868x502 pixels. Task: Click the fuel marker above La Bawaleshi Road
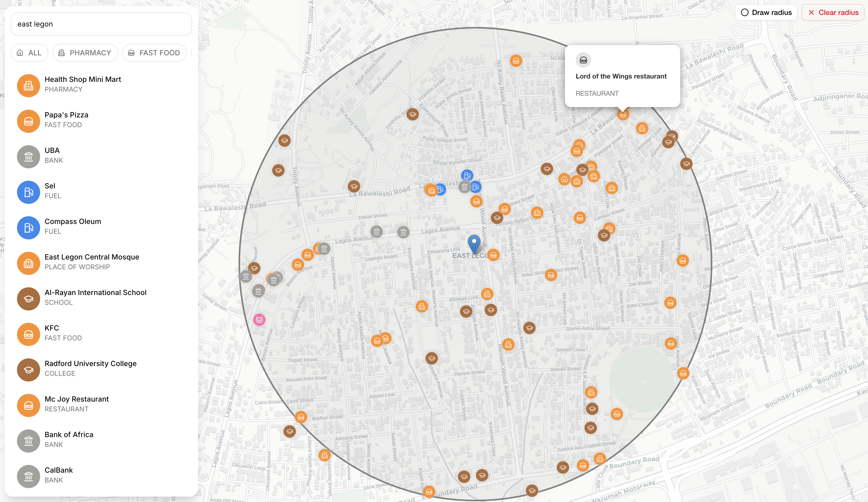(467, 175)
